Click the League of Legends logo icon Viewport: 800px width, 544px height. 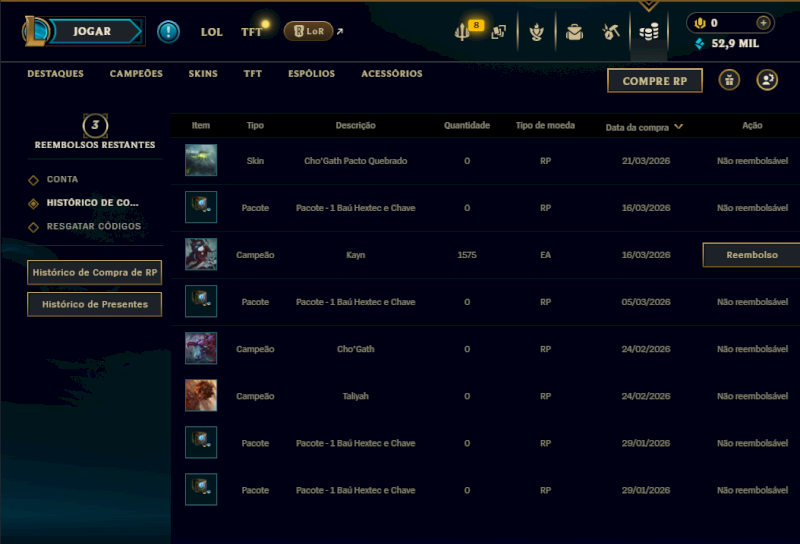(35, 31)
